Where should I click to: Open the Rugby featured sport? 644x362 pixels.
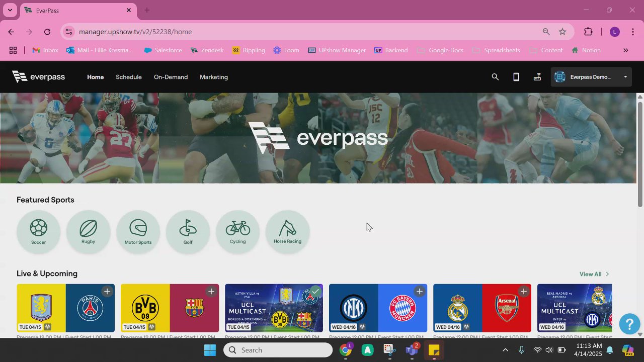tap(88, 232)
